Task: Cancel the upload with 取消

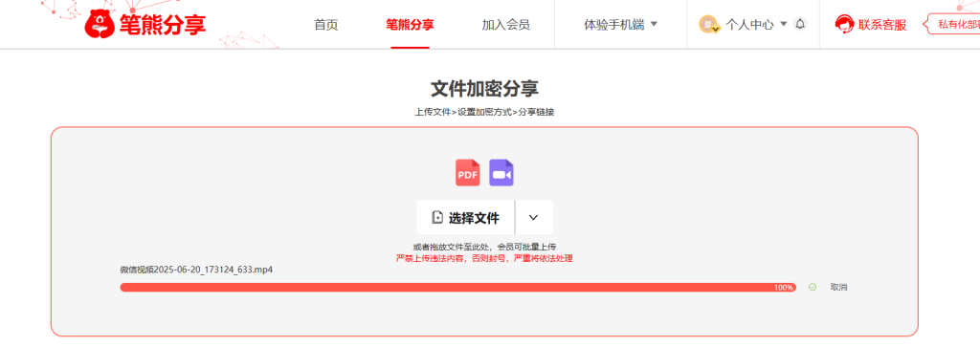Action: point(838,287)
